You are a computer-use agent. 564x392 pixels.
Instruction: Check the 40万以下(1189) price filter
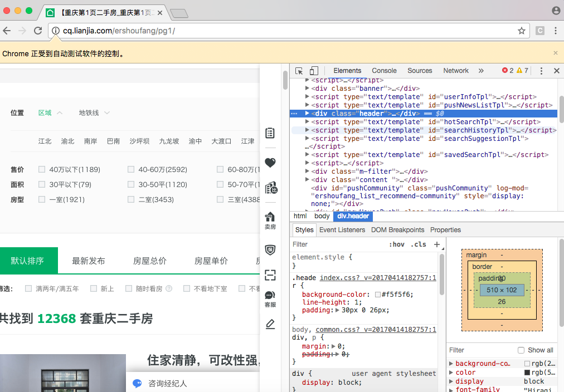tap(42, 169)
